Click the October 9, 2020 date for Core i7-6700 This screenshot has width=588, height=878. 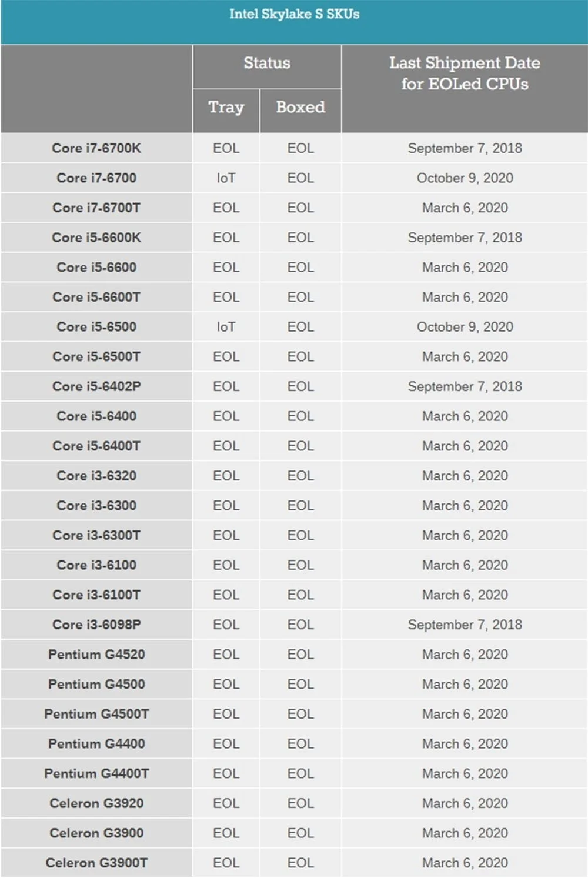pyautogui.click(x=465, y=178)
